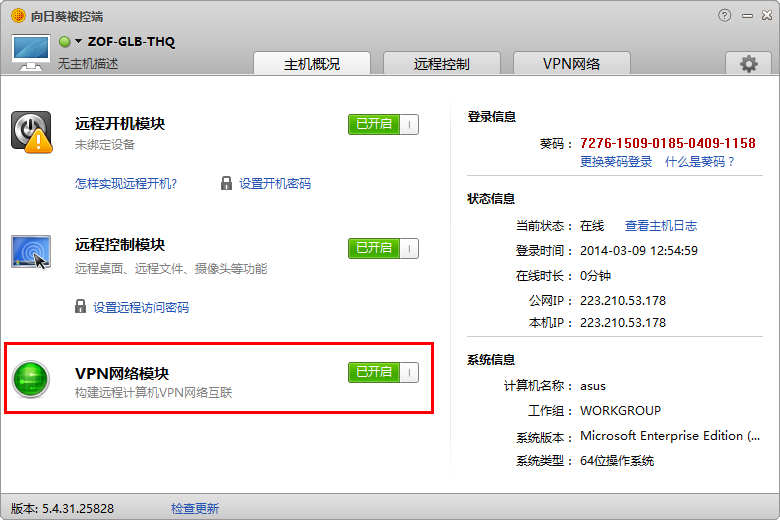Switch to the 远程控制 tab
Viewport: 780px width, 520px height.
click(441, 64)
